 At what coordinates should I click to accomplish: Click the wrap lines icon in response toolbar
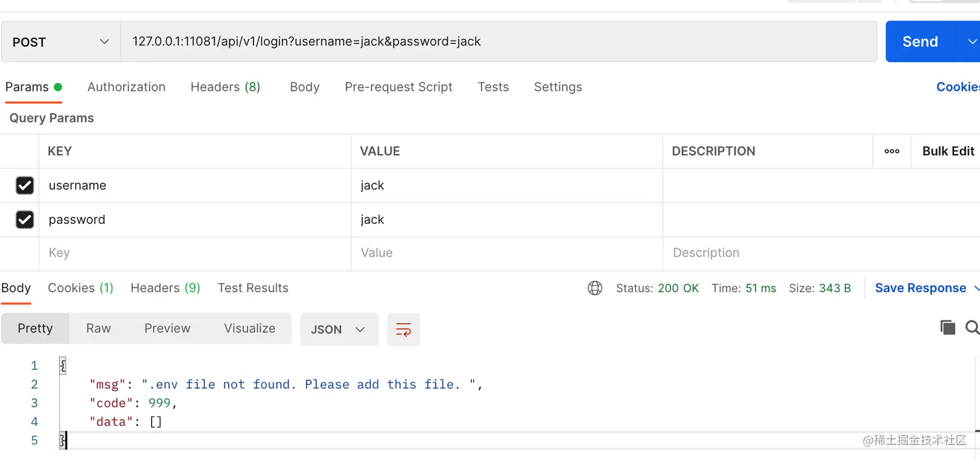(403, 329)
